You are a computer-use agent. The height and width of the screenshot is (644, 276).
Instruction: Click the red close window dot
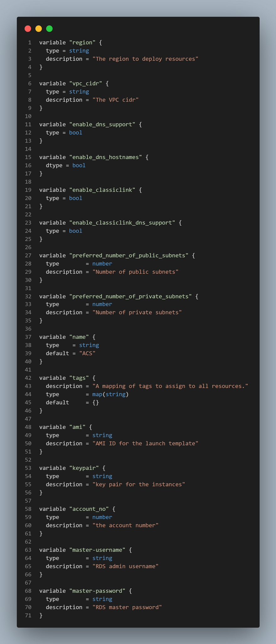(28, 29)
